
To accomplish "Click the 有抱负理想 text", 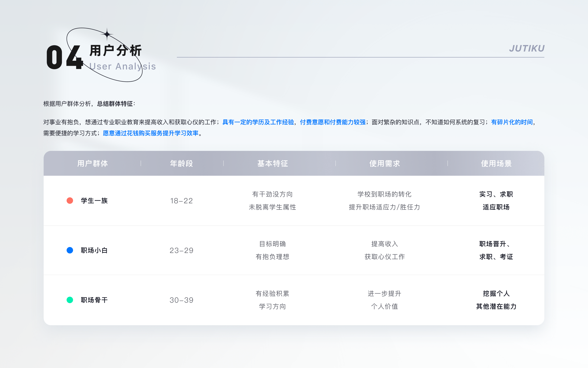I will [x=272, y=257].
